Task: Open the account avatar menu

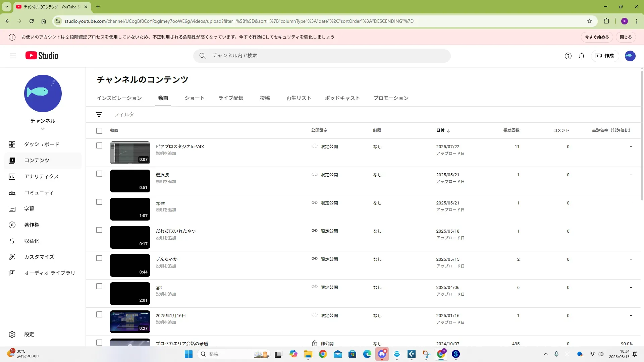Action: pos(630,56)
